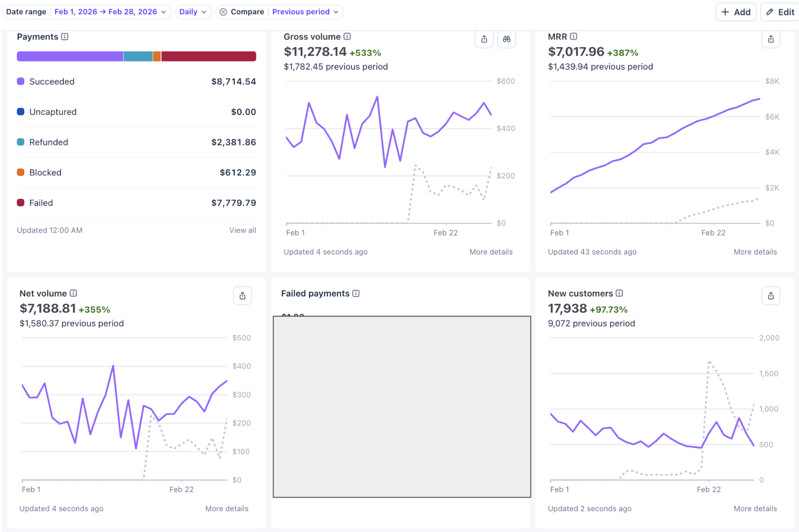Click the export icon on Gross volume card

click(484, 39)
